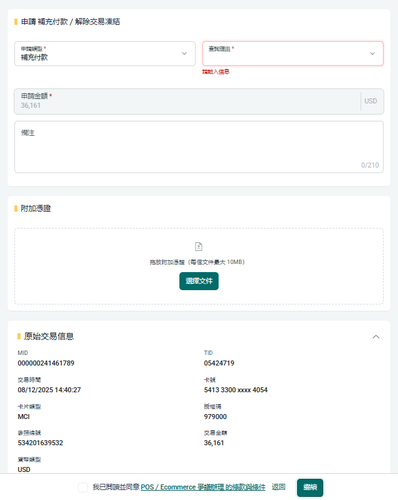Click the currency type value USD at bottom

tap(24, 470)
